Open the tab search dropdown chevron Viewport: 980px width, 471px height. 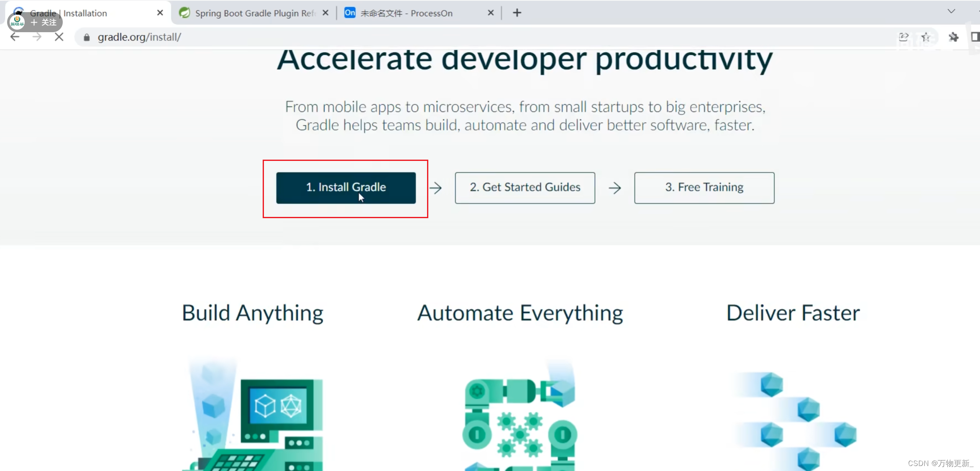point(951,11)
